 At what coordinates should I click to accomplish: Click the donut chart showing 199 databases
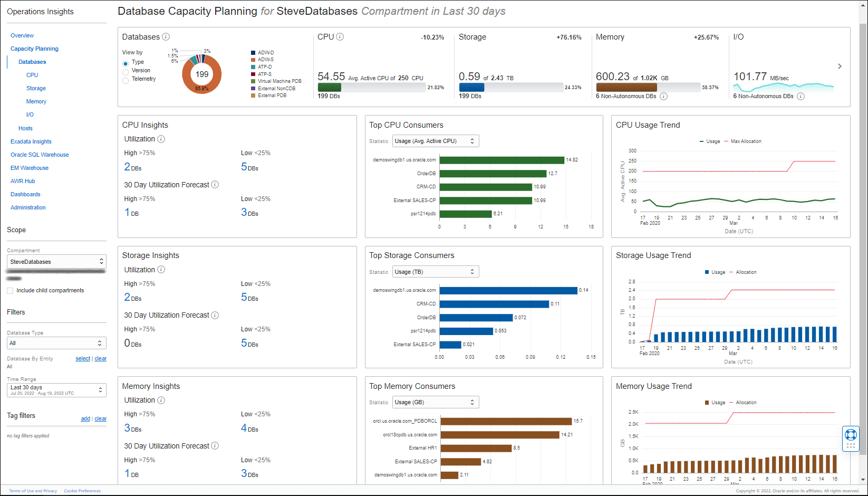[202, 74]
